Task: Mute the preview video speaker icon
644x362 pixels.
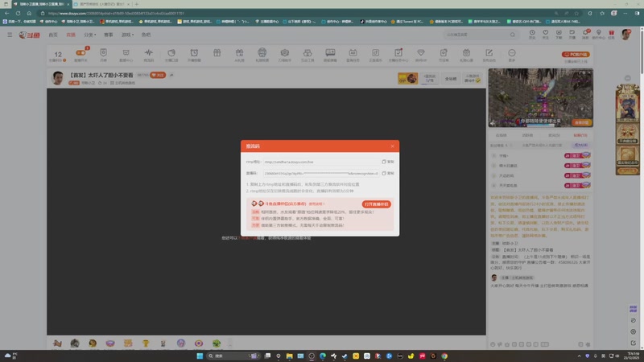Action: coord(493,123)
